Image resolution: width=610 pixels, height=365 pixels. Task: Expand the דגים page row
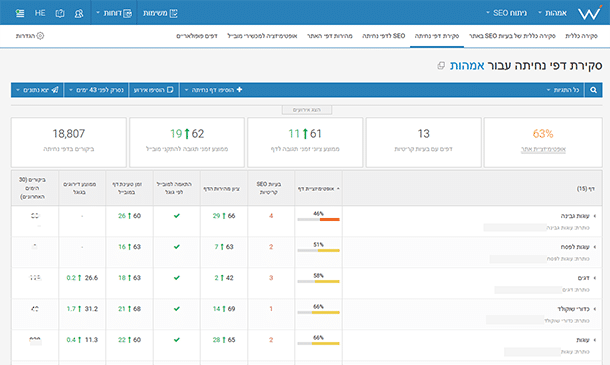(595, 278)
